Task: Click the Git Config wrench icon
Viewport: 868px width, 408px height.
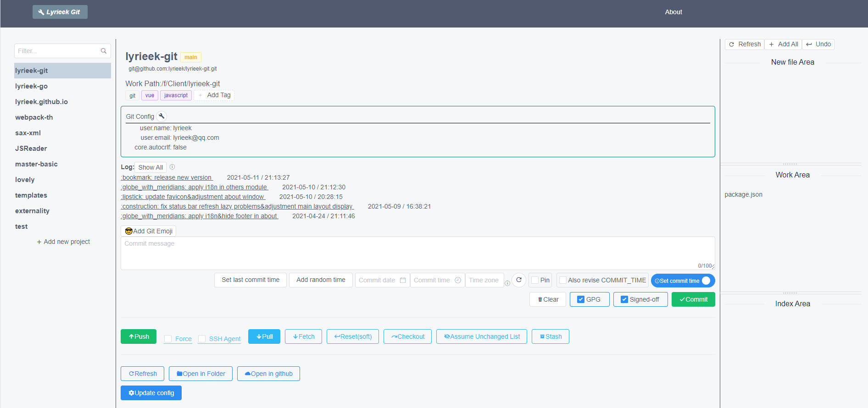Action: tap(161, 116)
